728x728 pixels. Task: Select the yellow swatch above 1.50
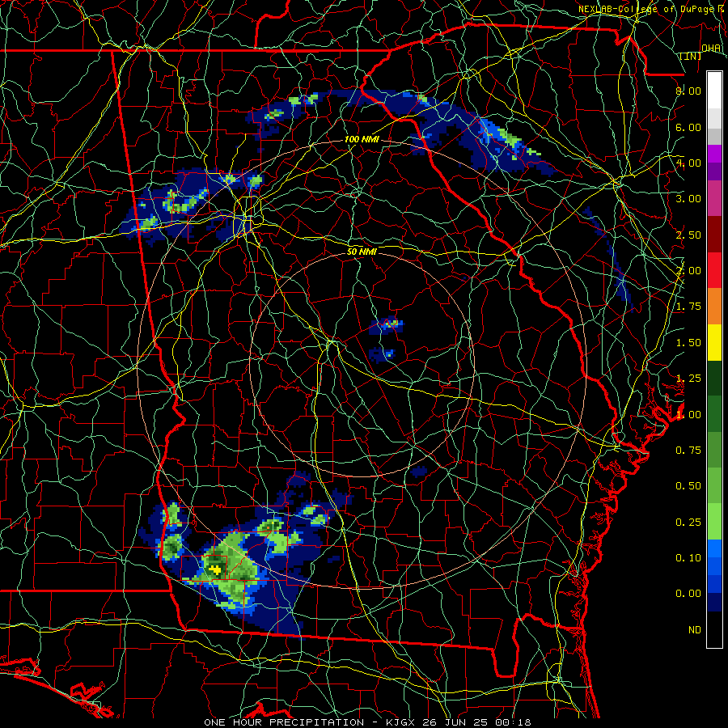(x=714, y=342)
